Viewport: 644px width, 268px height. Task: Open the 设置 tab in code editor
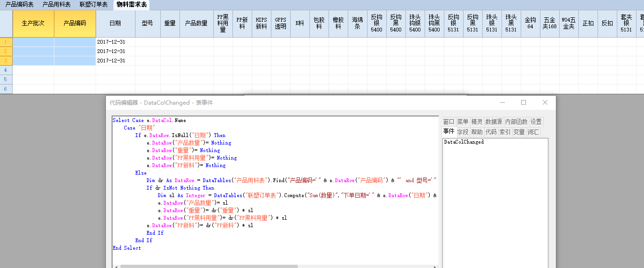pos(536,122)
